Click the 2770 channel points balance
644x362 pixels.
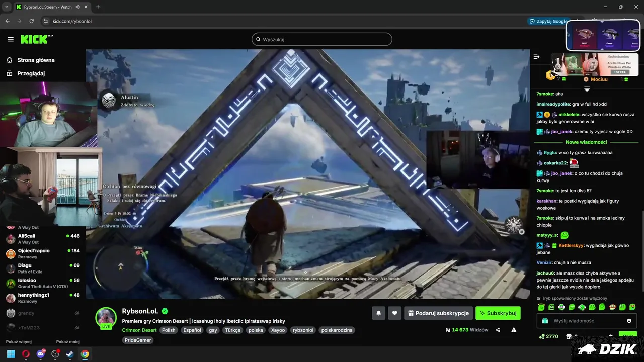pyautogui.click(x=548, y=336)
